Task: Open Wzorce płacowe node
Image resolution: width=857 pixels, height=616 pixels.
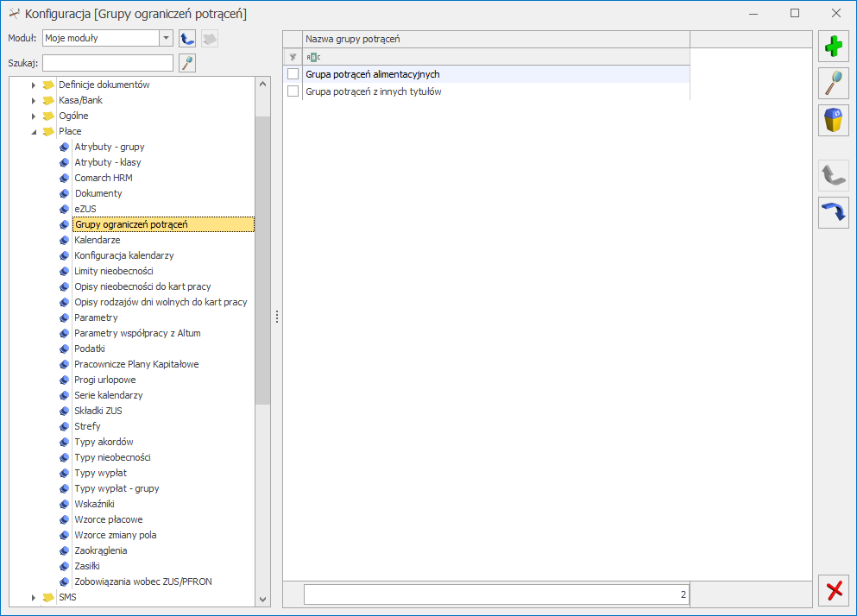Action: click(109, 519)
